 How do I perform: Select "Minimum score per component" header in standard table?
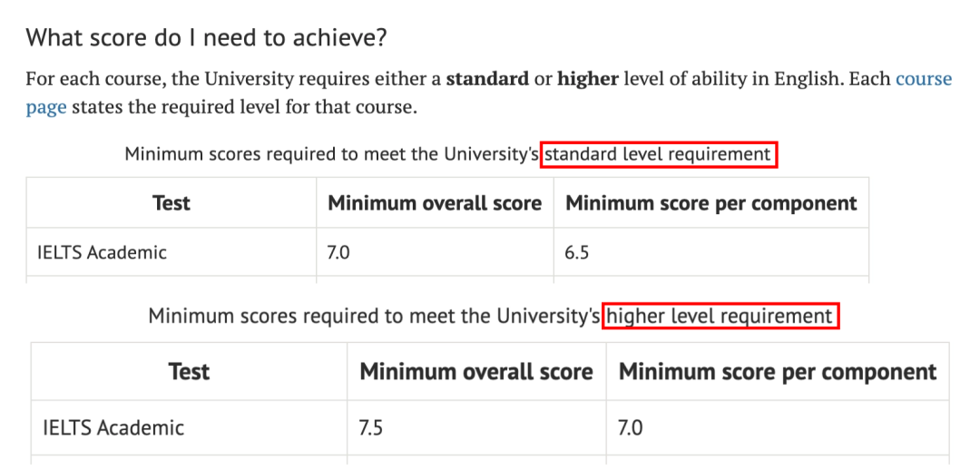click(710, 203)
